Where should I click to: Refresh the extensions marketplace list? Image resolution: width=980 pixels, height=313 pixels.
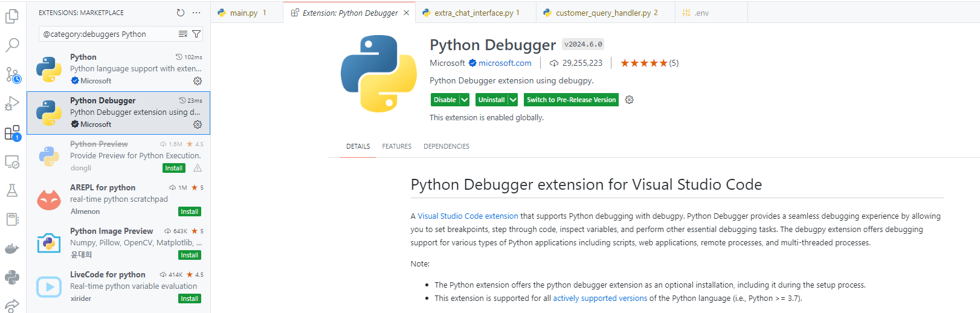click(x=180, y=13)
